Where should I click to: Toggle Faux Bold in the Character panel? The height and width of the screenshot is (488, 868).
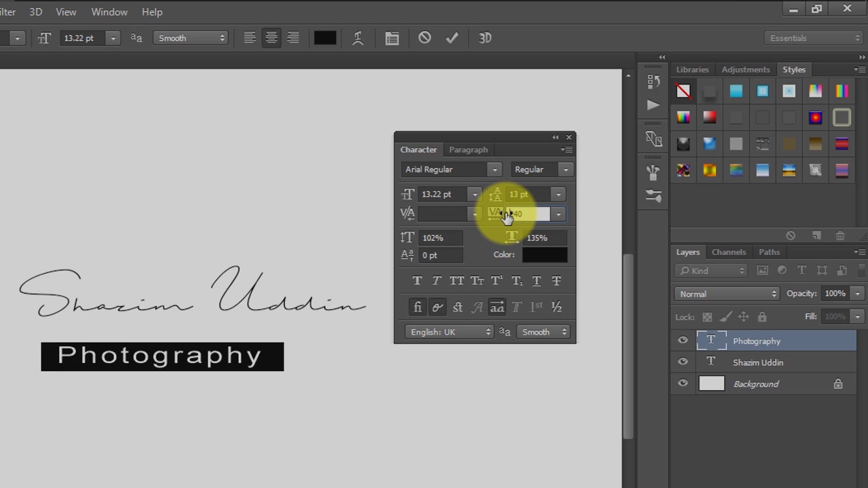417,280
